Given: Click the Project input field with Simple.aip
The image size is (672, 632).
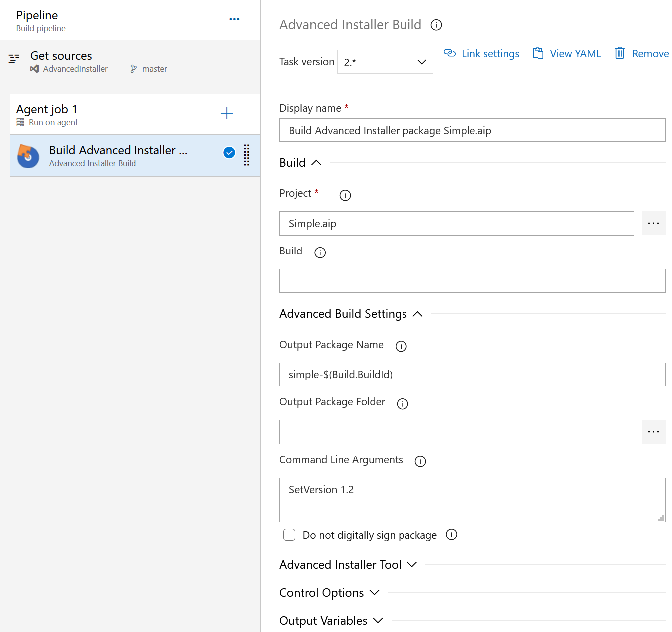Looking at the screenshot, I should pos(457,223).
